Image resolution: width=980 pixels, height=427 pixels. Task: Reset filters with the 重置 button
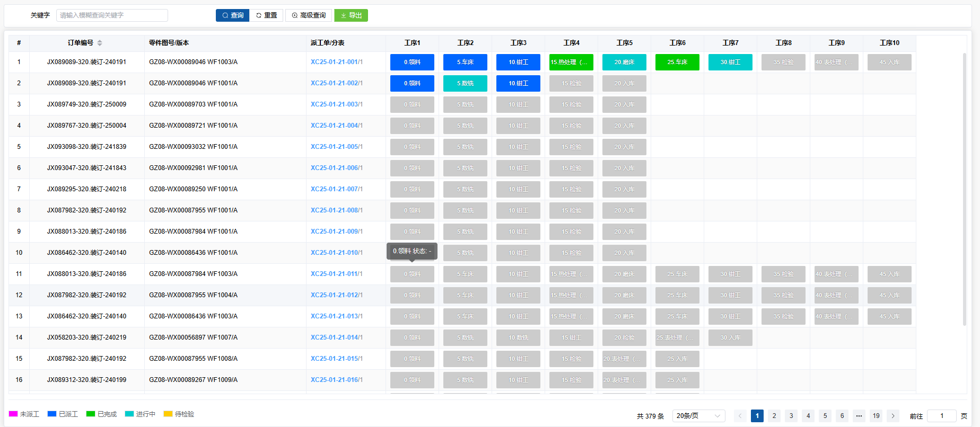click(266, 15)
